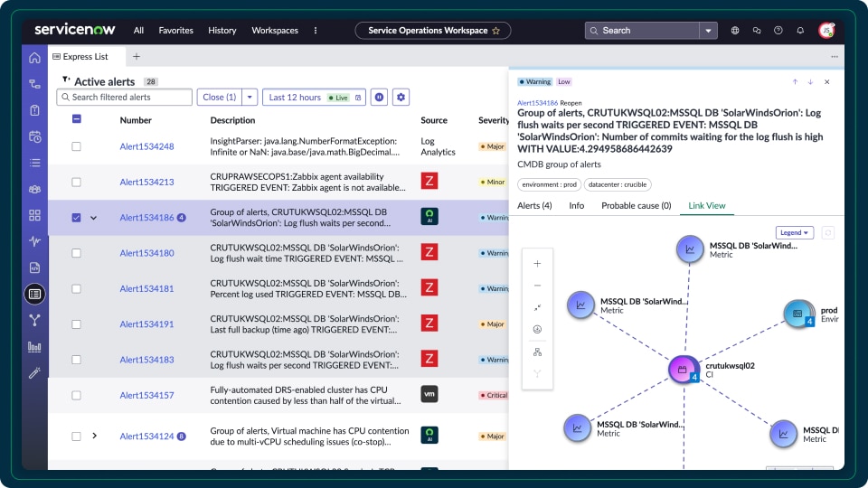This screenshot has width=868, height=488.
Task: Click the Search filtered alerts field
Action: coord(125,98)
